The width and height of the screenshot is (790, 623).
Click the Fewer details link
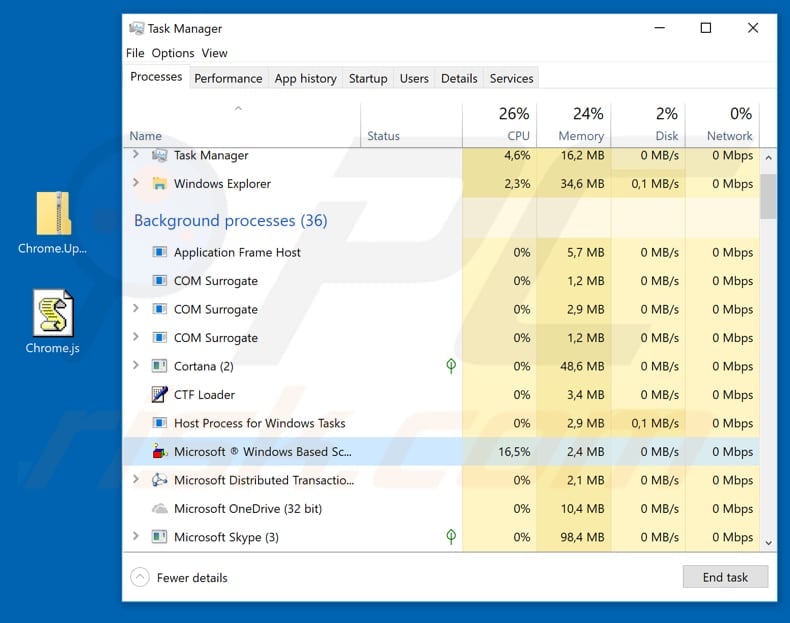192,578
